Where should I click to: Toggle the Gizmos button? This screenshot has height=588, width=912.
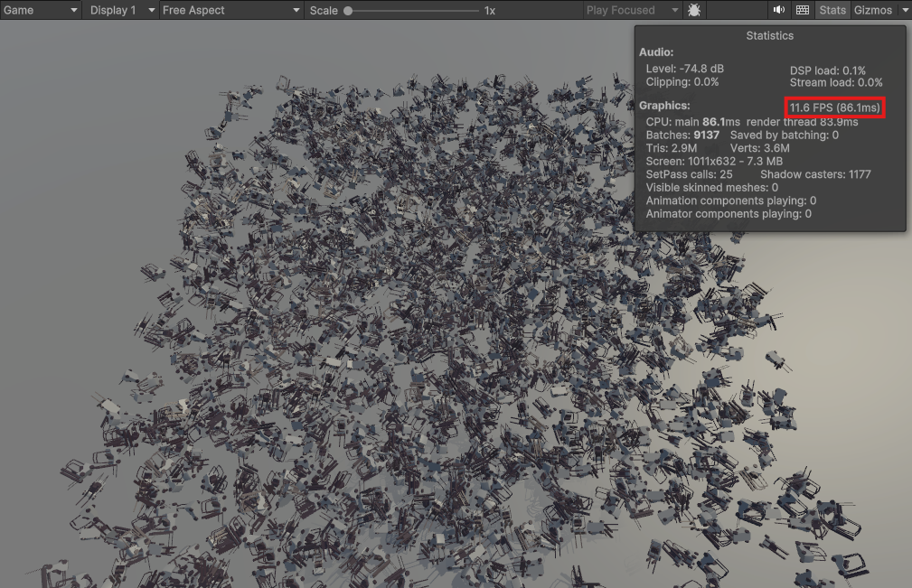(x=872, y=10)
